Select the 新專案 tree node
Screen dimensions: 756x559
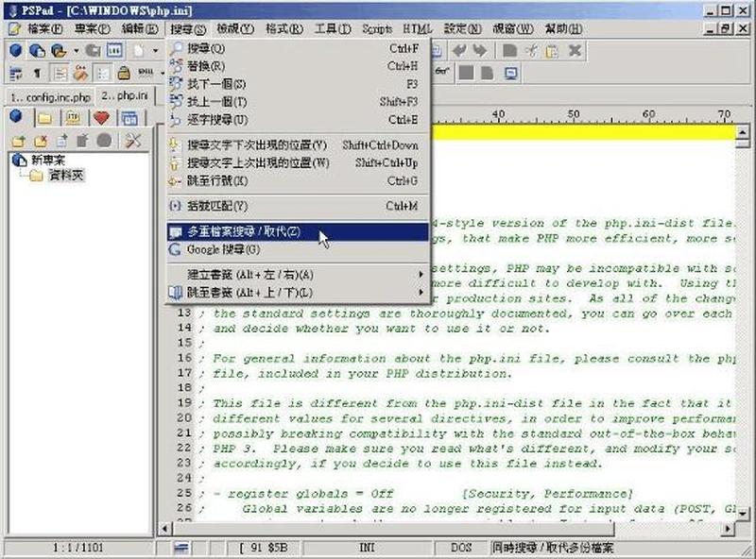click(x=48, y=160)
